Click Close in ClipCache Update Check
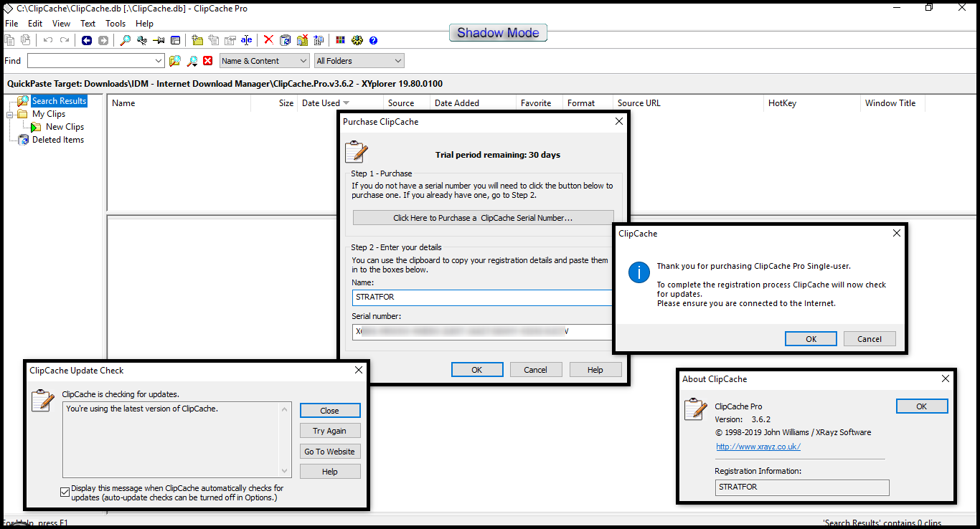This screenshot has height=529, width=980. click(x=330, y=411)
